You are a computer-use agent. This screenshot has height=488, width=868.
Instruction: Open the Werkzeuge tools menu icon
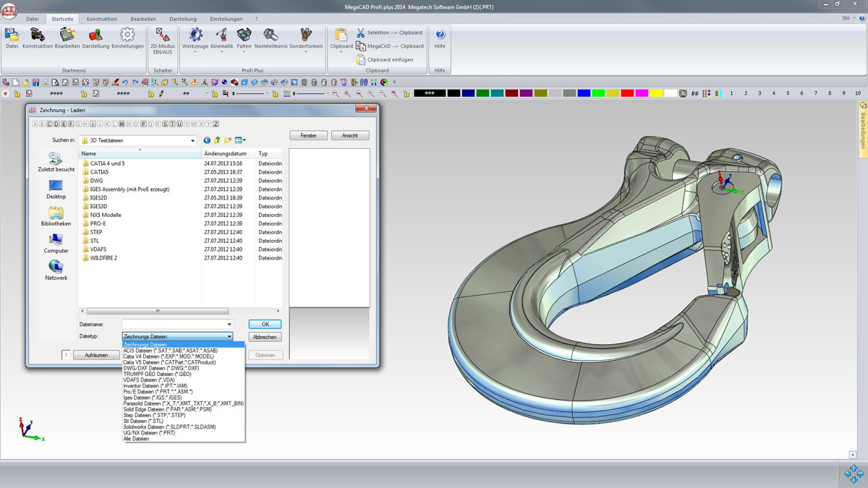(x=195, y=35)
